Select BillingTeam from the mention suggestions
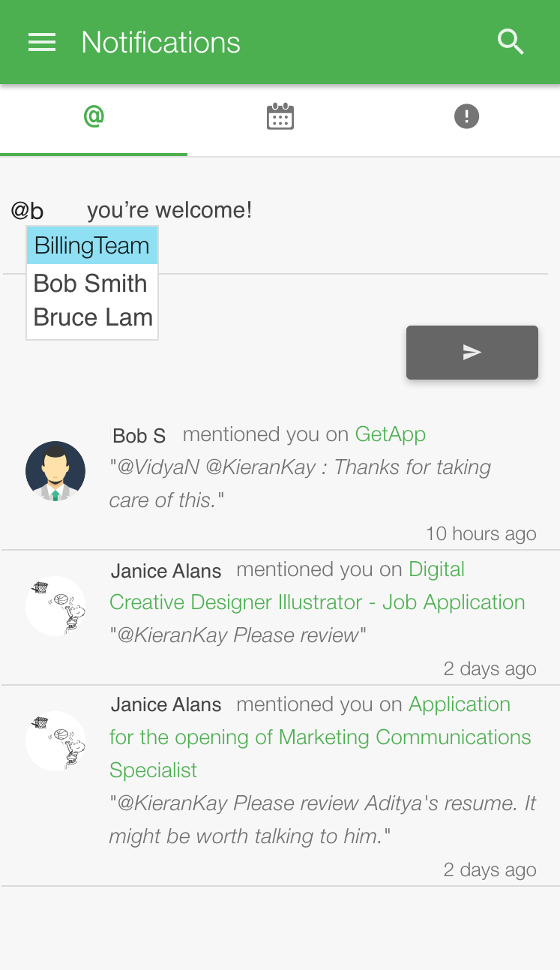Image resolution: width=560 pixels, height=970 pixels. (91, 245)
